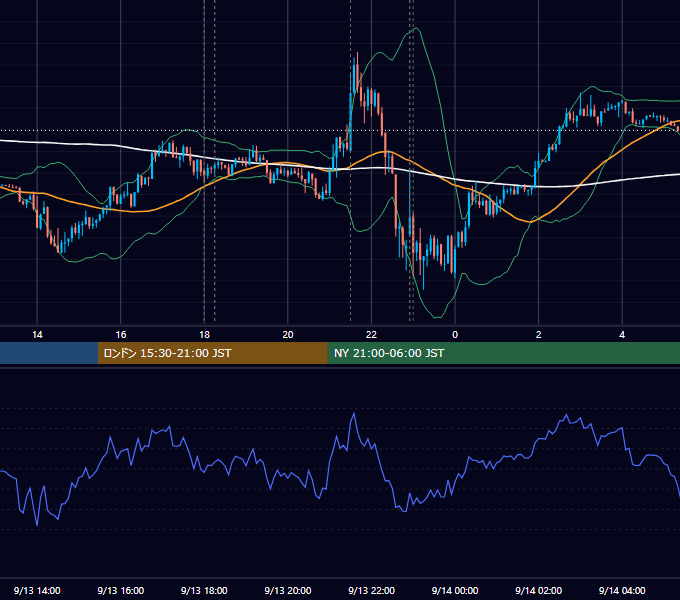Viewport: 680px width, 600px height.
Task: Click the 22 hour label on price chart axis
Action: [371, 335]
